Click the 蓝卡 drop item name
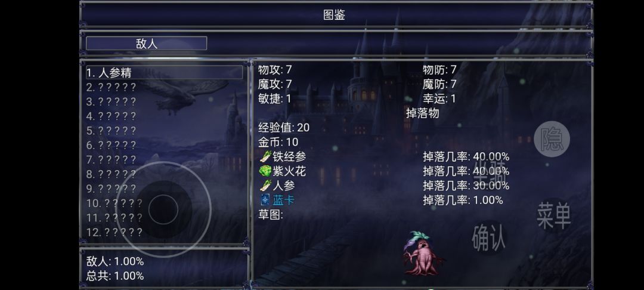 284,200
